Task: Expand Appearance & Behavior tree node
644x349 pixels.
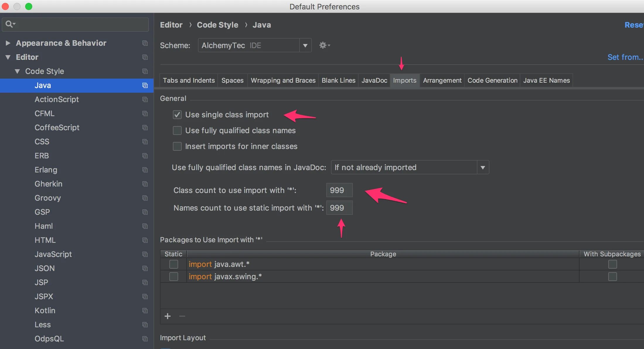Action: point(8,43)
